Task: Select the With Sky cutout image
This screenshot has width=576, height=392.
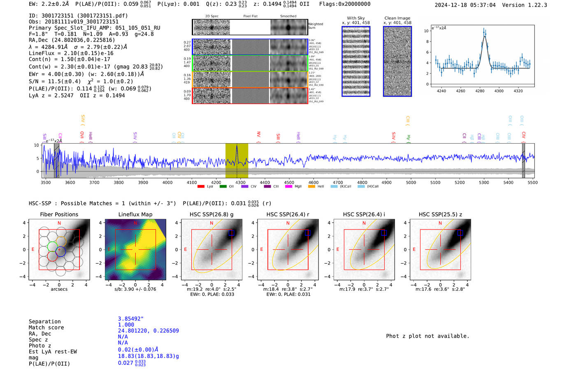Action: 356,61
